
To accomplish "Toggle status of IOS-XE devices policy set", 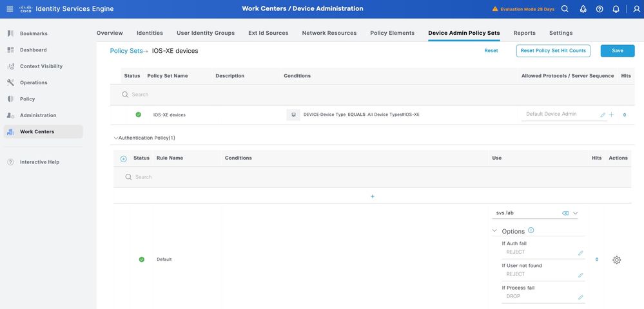I will pyautogui.click(x=138, y=115).
